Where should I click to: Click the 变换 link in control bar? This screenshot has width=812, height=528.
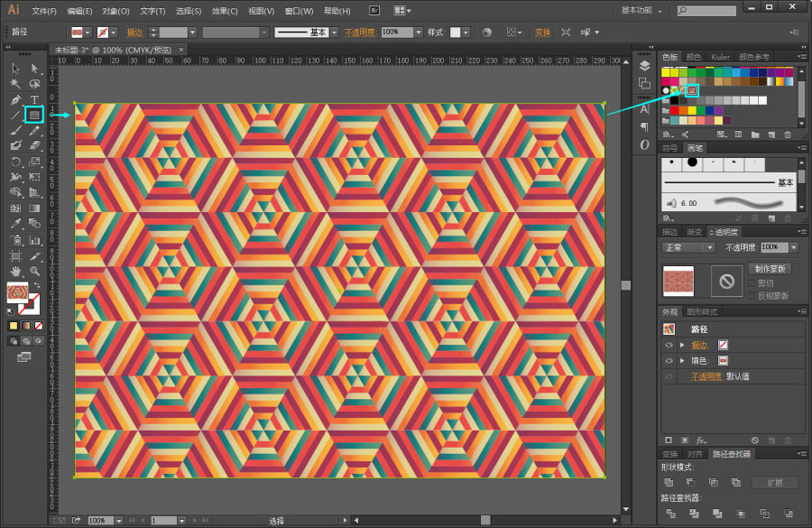point(542,32)
